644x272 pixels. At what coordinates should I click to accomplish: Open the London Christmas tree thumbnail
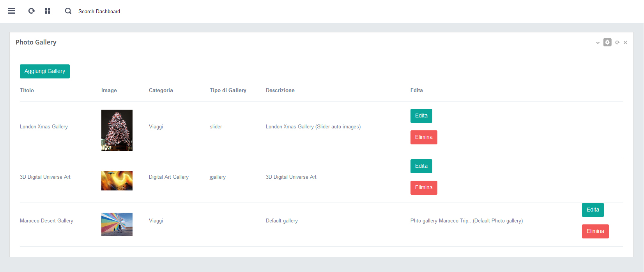[117, 130]
